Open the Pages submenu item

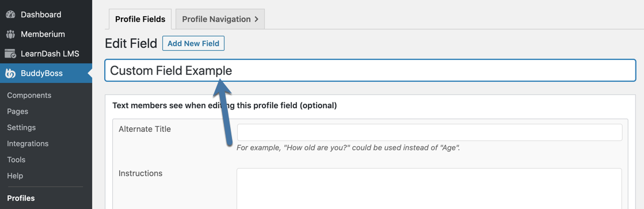click(18, 111)
